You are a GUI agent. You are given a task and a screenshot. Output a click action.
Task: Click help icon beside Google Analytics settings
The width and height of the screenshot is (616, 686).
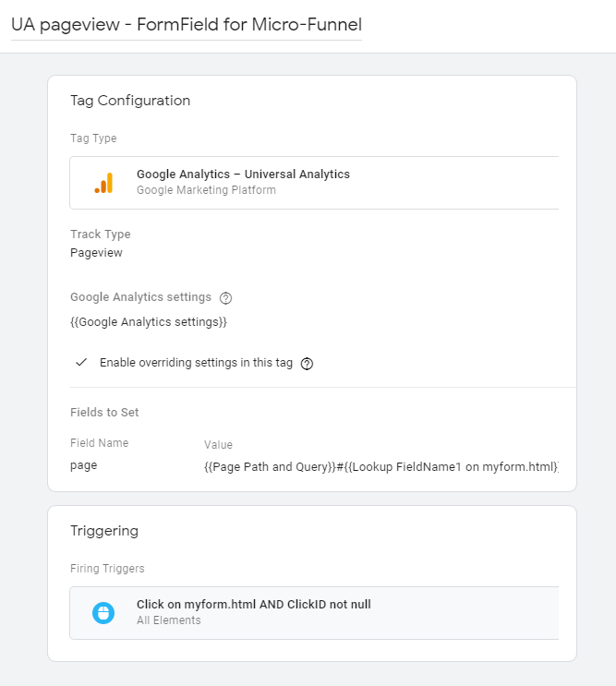tap(225, 298)
